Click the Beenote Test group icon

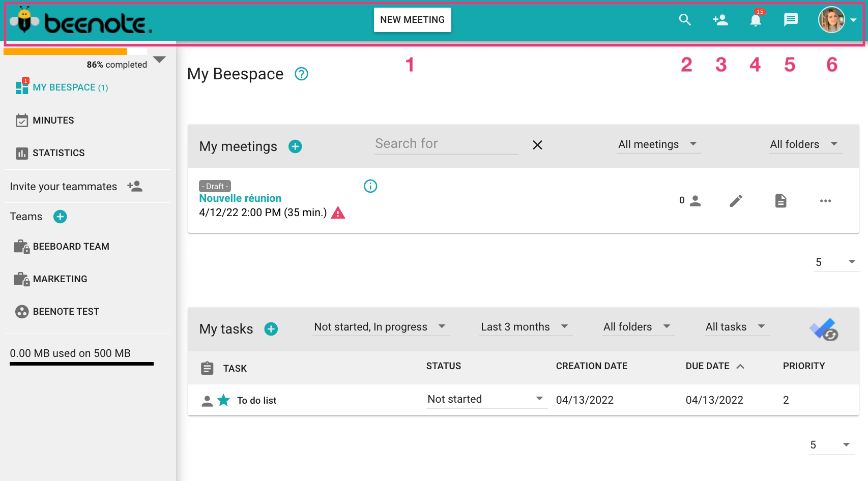[x=22, y=312]
